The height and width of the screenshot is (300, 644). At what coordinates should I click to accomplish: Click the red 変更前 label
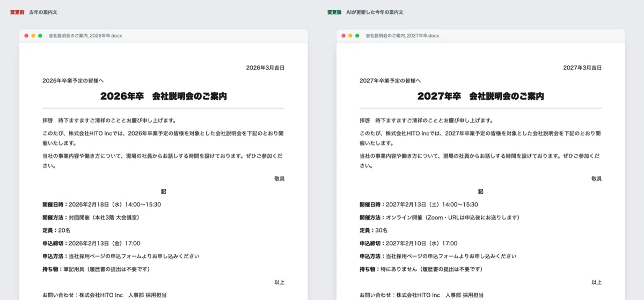tap(17, 12)
